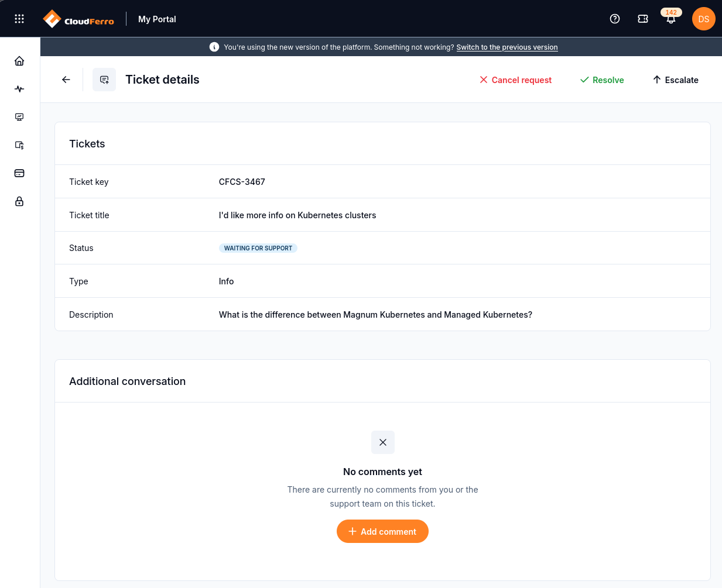Open activity pulse icon in sidebar
This screenshot has width=722, height=588.
click(19, 89)
